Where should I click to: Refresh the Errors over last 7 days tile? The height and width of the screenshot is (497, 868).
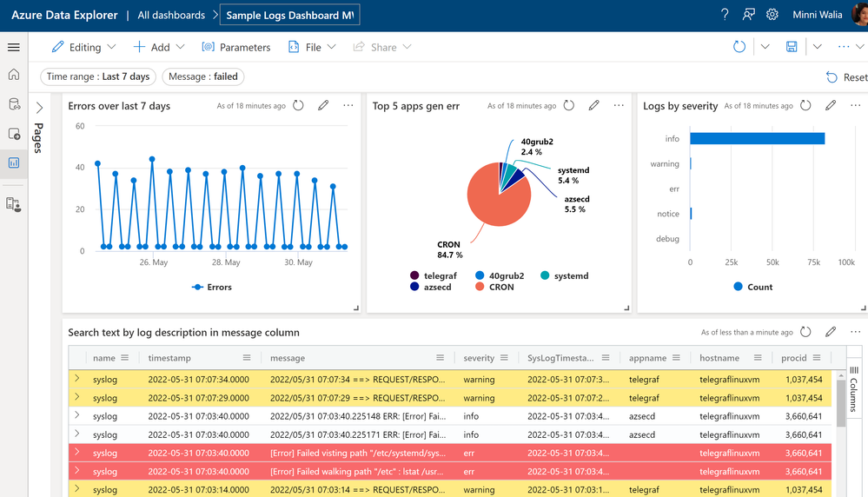click(x=298, y=105)
